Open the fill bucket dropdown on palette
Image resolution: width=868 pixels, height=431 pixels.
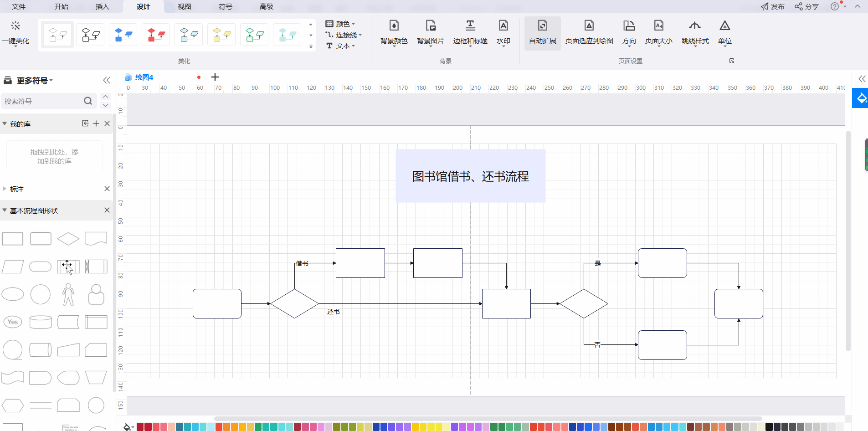pyautogui.click(x=128, y=427)
